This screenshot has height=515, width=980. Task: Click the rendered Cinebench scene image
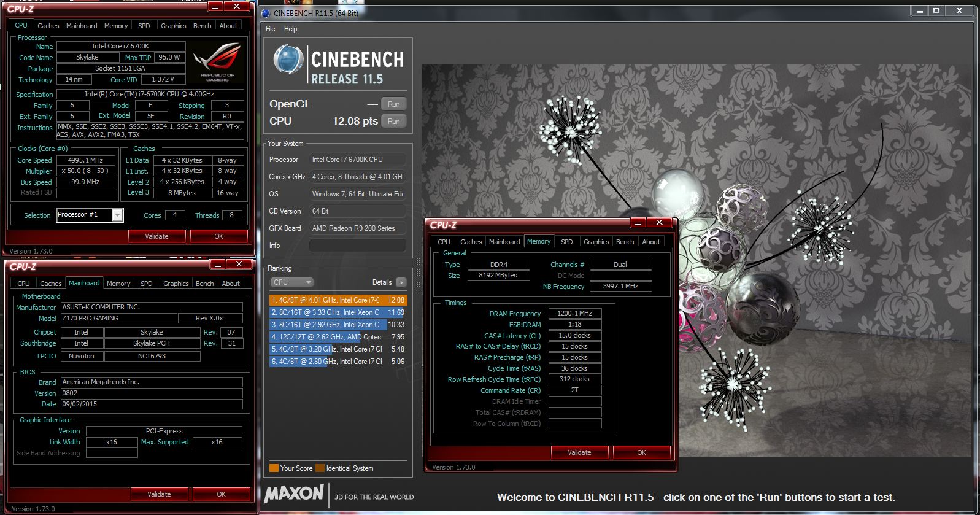(695, 260)
